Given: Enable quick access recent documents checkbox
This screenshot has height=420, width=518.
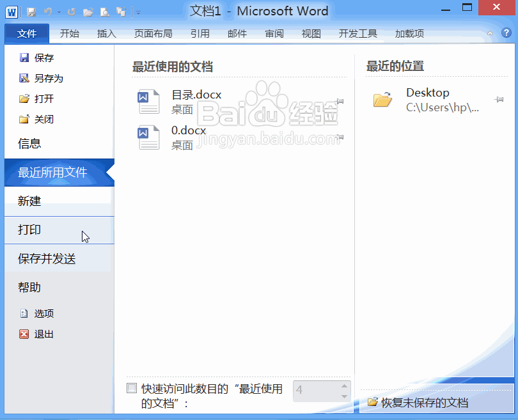Looking at the screenshot, I should pos(132,388).
